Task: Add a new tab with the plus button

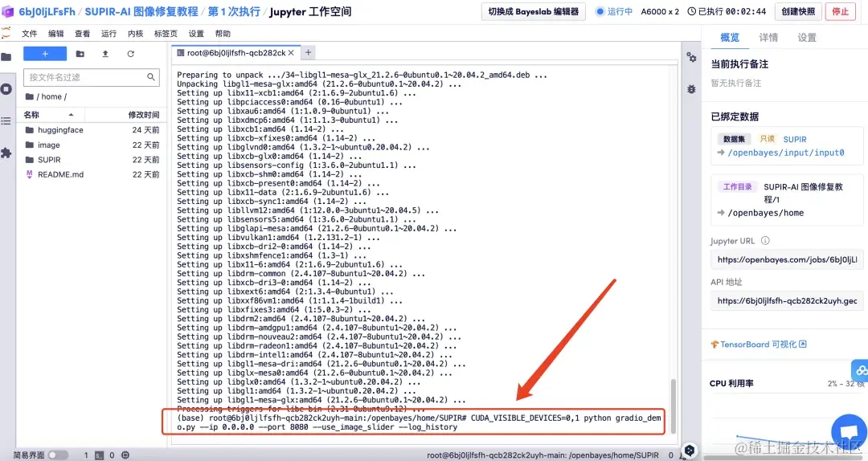Action: [309, 52]
